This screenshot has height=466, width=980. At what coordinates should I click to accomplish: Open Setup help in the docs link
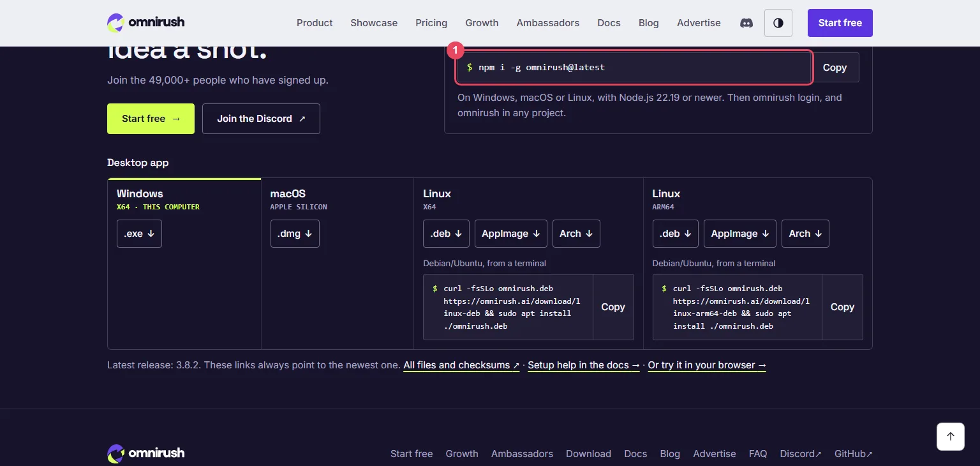[x=584, y=365]
